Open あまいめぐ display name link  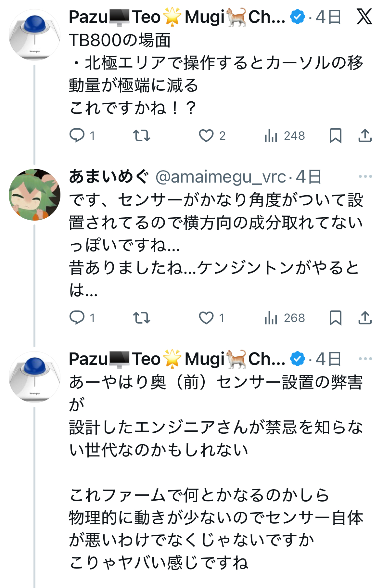click(x=109, y=177)
